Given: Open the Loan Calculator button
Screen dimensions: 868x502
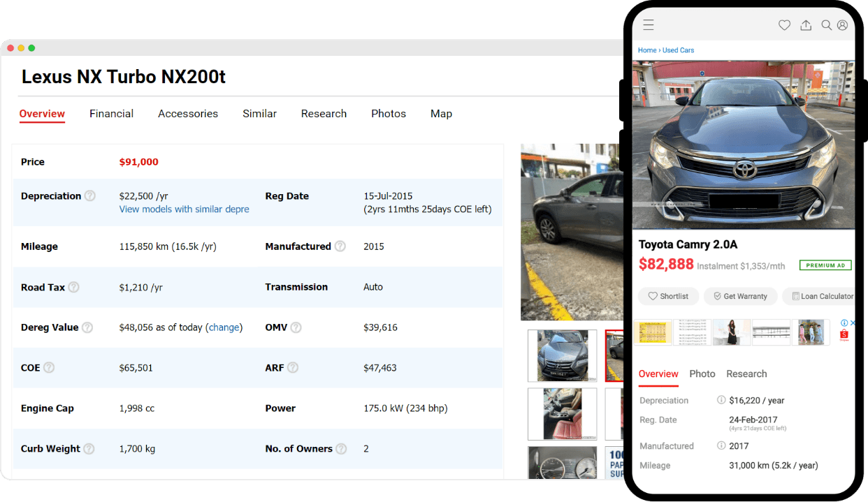Looking at the screenshot, I should point(822,296).
